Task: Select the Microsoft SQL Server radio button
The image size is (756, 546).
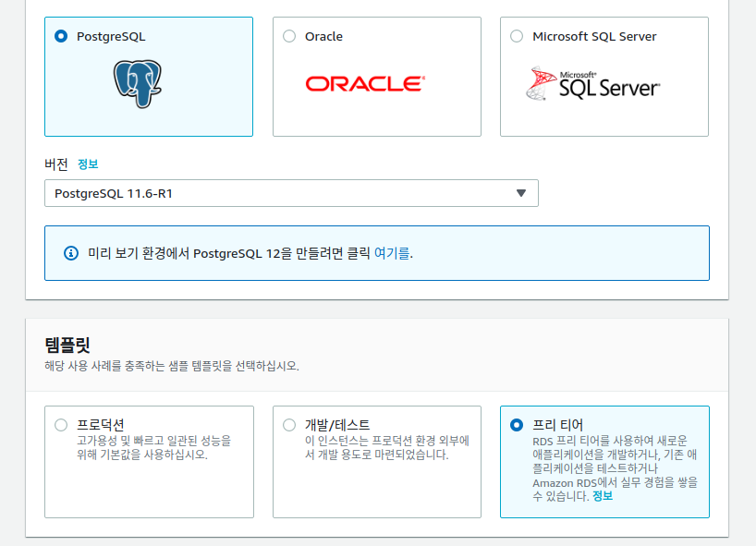Action: pos(517,36)
